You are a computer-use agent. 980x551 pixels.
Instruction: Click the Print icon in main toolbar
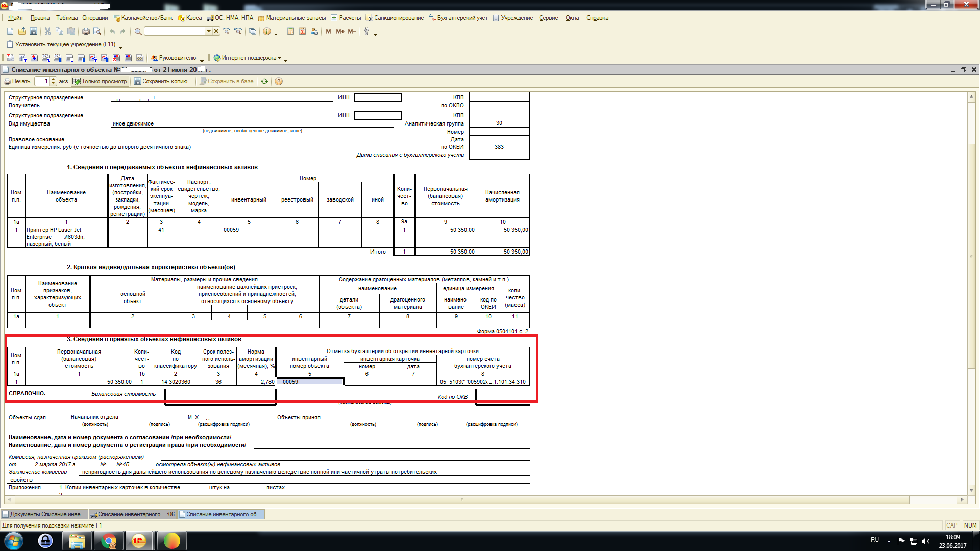(x=86, y=32)
